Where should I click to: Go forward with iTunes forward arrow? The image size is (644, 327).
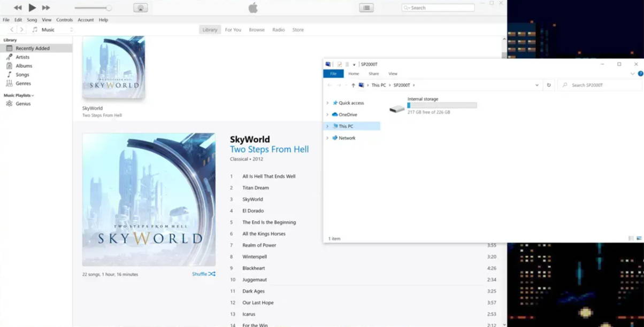[x=21, y=30]
